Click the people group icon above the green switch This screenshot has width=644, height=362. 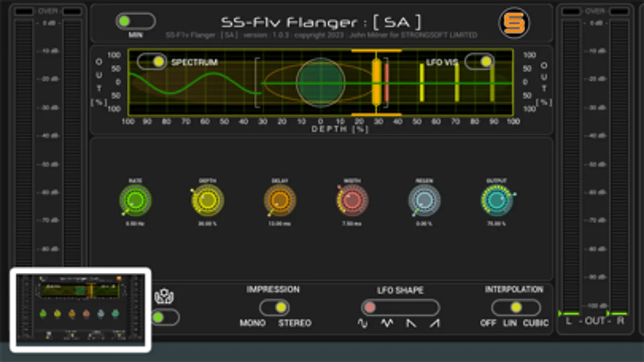pyautogui.click(x=164, y=296)
